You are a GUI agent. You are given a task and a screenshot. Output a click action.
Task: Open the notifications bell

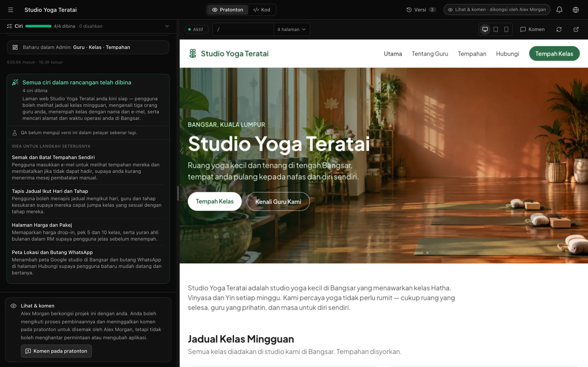(559, 10)
